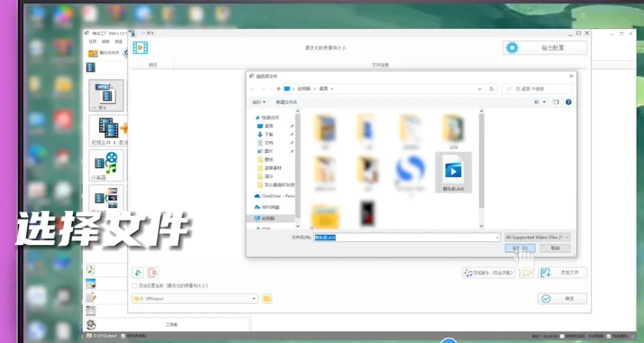
Task: Click the 语言 language menu
Action: pyautogui.click(x=119, y=42)
